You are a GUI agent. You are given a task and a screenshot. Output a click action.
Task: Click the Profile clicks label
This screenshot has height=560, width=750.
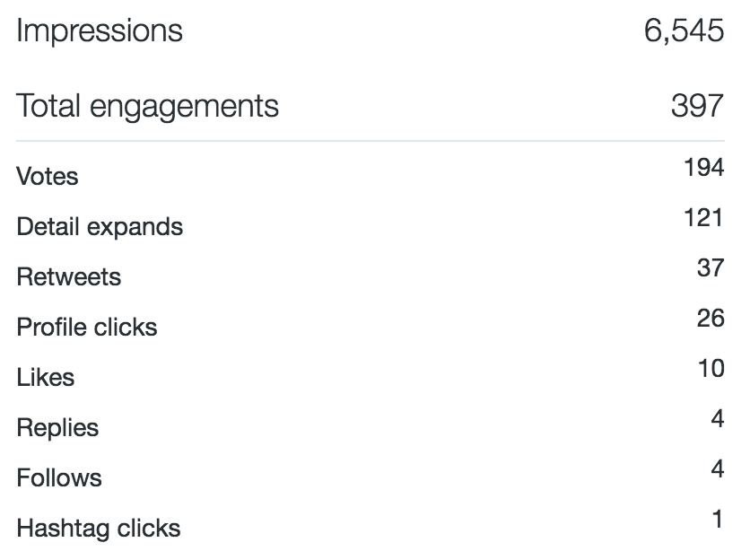point(87,327)
